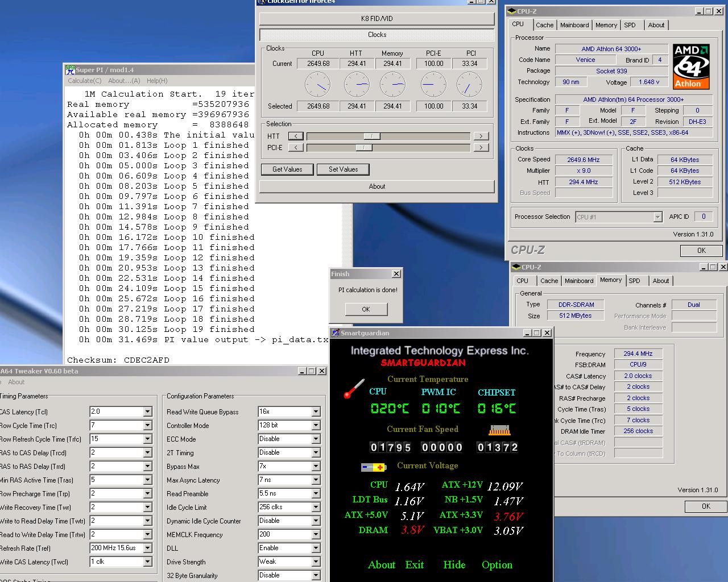Click the thermometer icon in Smartguardian
This screenshot has height=582, width=728.
tap(354, 389)
